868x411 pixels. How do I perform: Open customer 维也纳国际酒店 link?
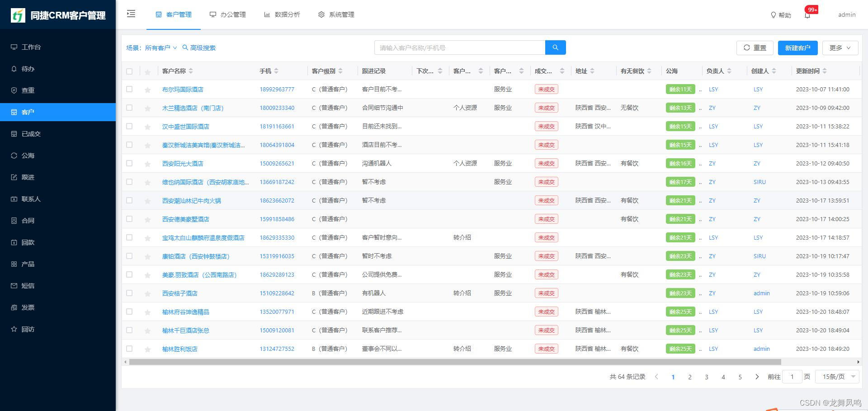205,182
